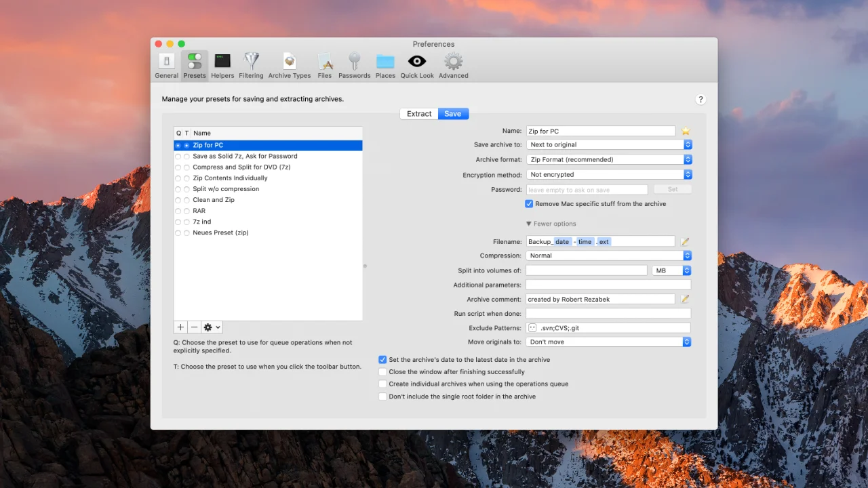868x488 pixels.
Task: Click the face icon in Exclude Patterns
Action: [x=532, y=328]
